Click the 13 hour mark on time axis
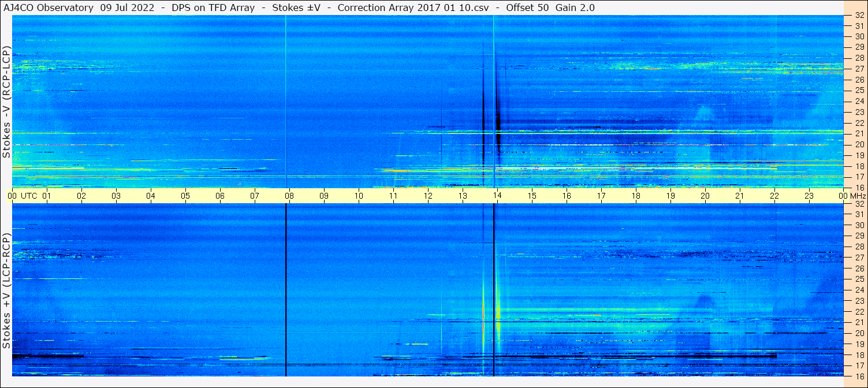 point(463,196)
